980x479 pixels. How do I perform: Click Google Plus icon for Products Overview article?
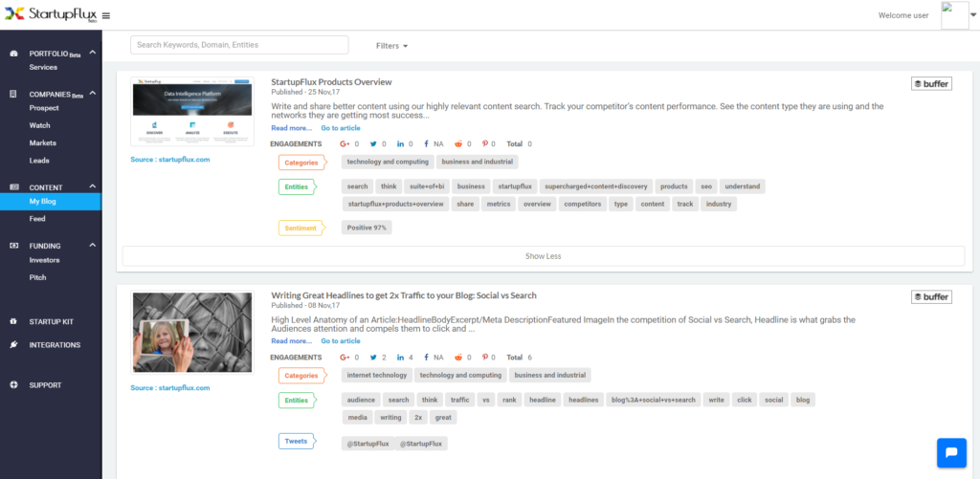(345, 144)
